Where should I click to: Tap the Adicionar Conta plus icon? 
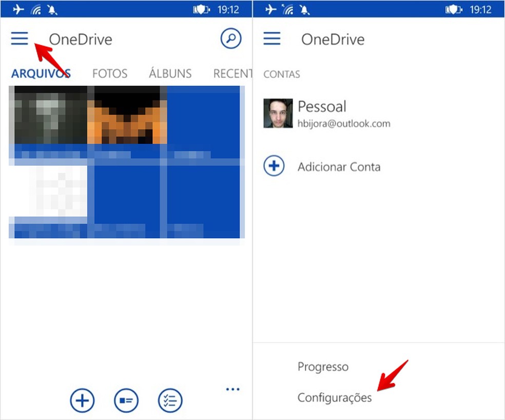(274, 166)
